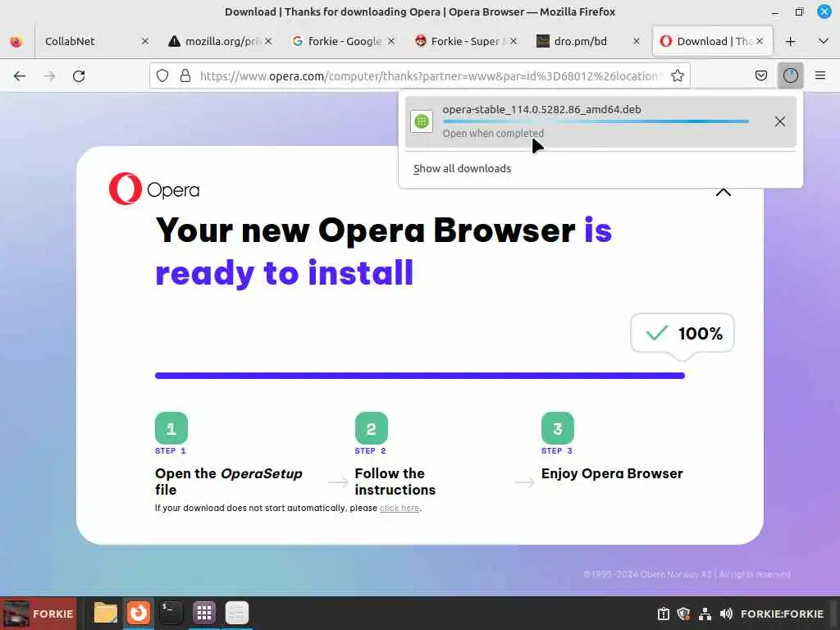This screenshot has width=840, height=630.
Task: Bookmark this page with the star icon
Action: pos(677,76)
